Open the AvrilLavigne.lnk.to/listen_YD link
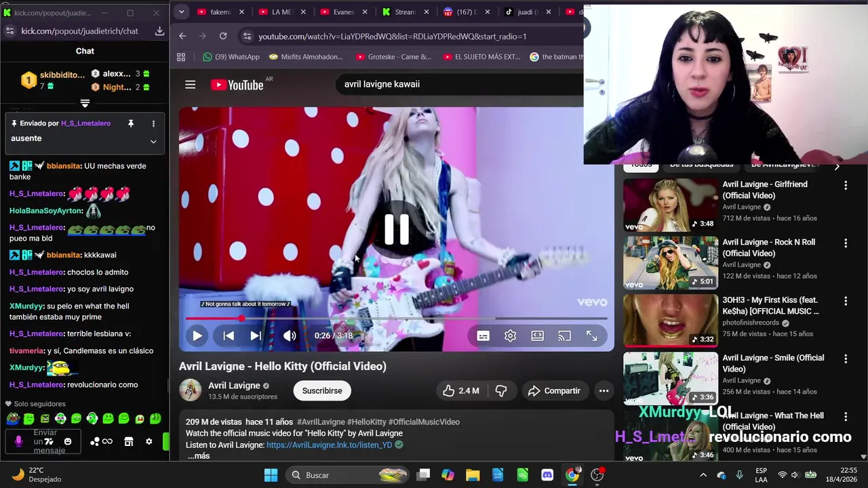 (329, 445)
